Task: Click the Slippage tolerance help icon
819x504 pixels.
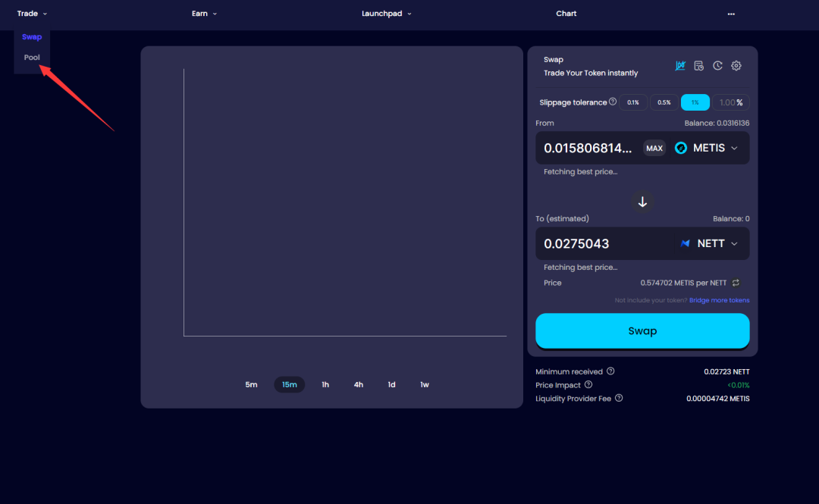Action: click(613, 102)
